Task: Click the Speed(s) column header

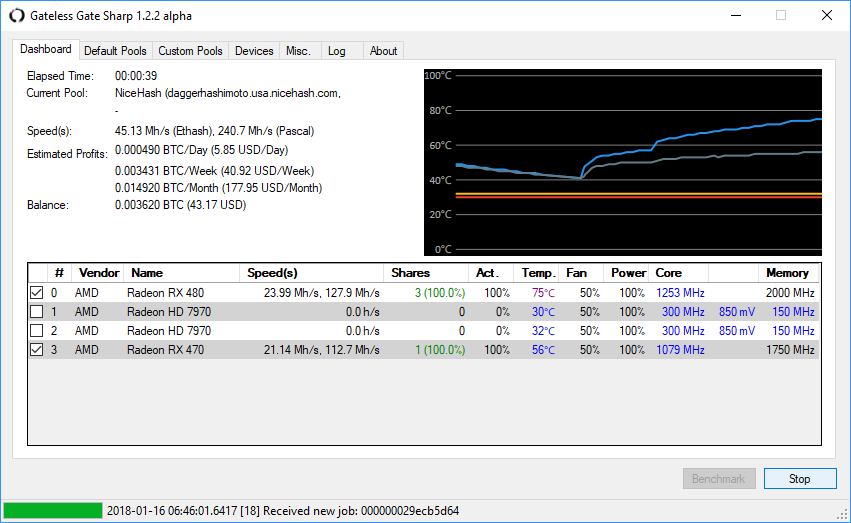Action: 312,273
